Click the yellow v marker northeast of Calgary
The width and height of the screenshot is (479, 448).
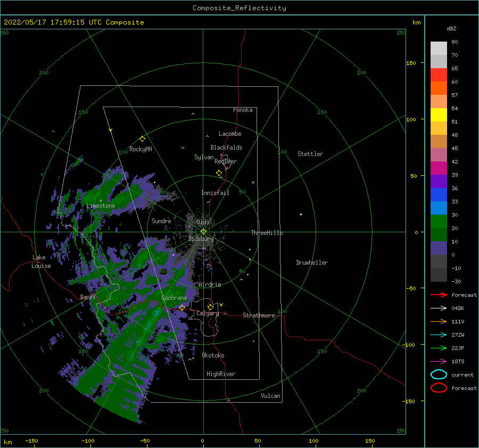(x=221, y=305)
